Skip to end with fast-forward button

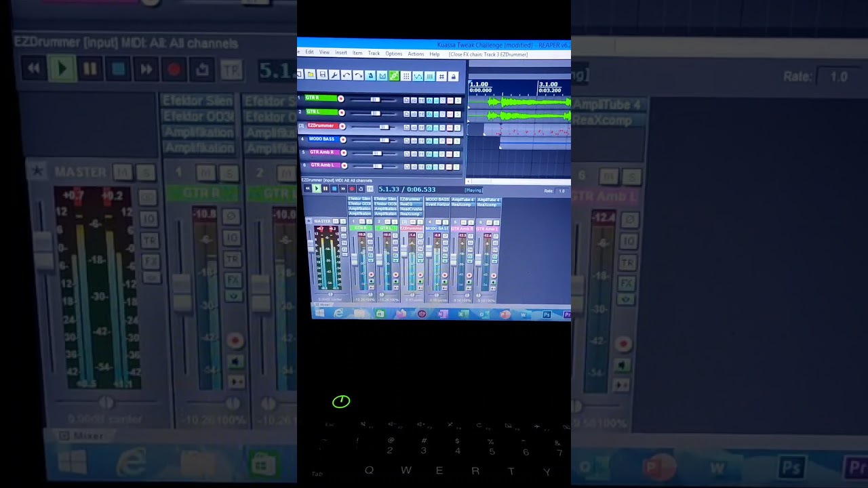click(343, 188)
